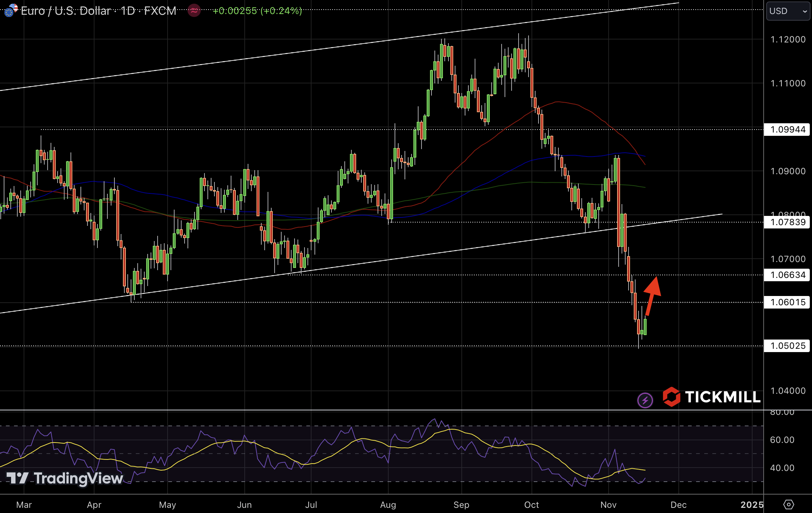
Task: Click the Aug label on time axis
Action: pos(388,505)
